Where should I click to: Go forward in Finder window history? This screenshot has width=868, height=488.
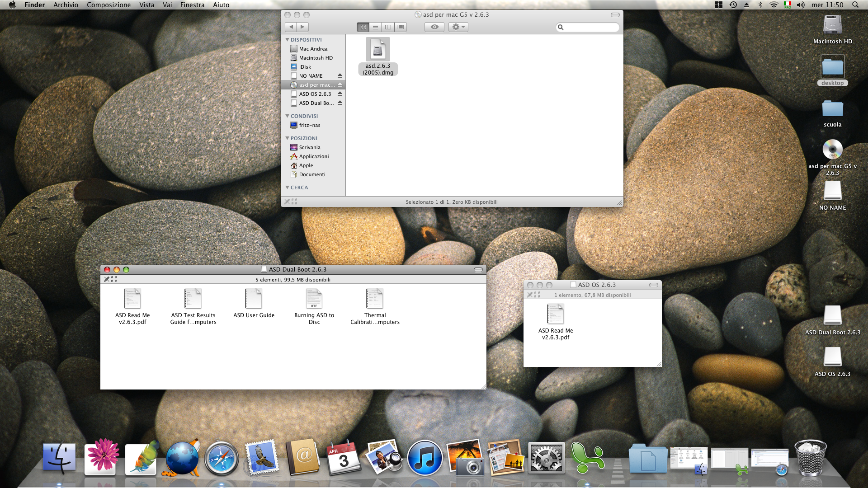click(x=303, y=27)
